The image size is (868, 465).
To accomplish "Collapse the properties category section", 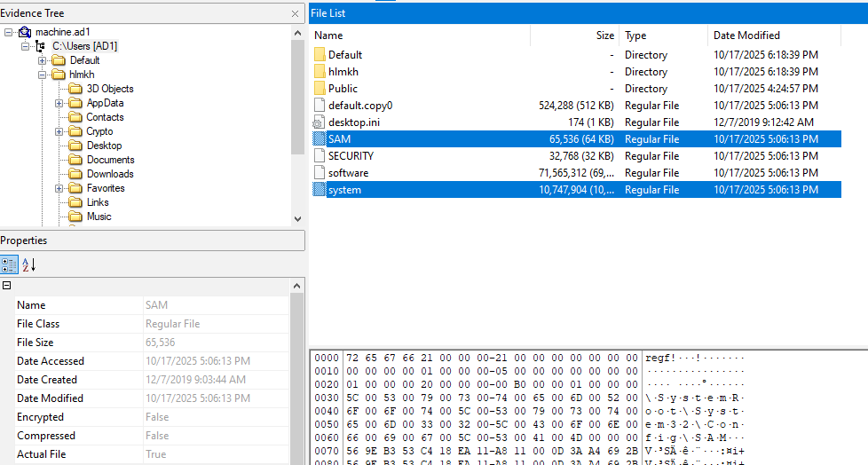I will pos(7,286).
